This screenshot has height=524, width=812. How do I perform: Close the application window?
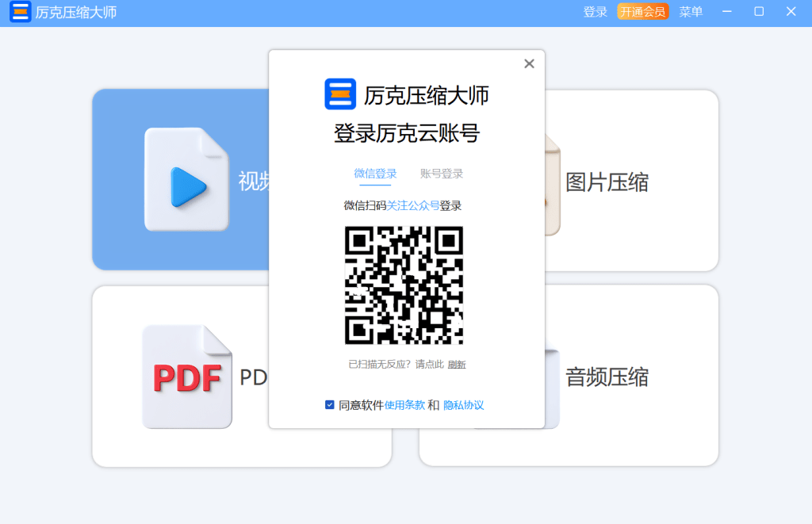pyautogui.click(x=791, y=11)
